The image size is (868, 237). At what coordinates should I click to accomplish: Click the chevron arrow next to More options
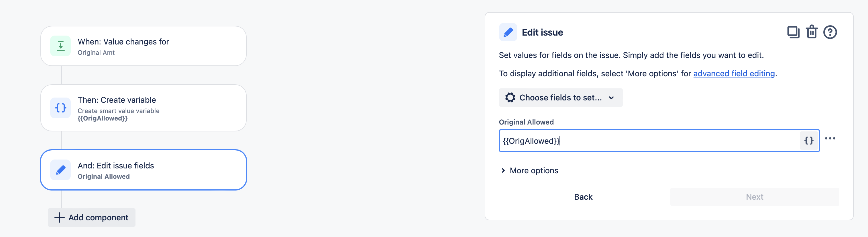point(503,170)
